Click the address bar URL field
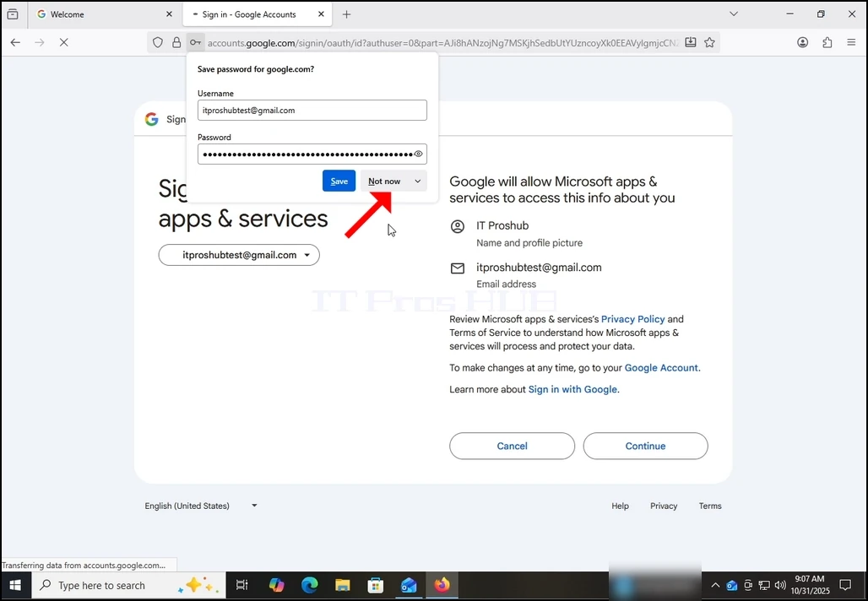The height and width of the screenshot is (601, 868). coord(442,42)
